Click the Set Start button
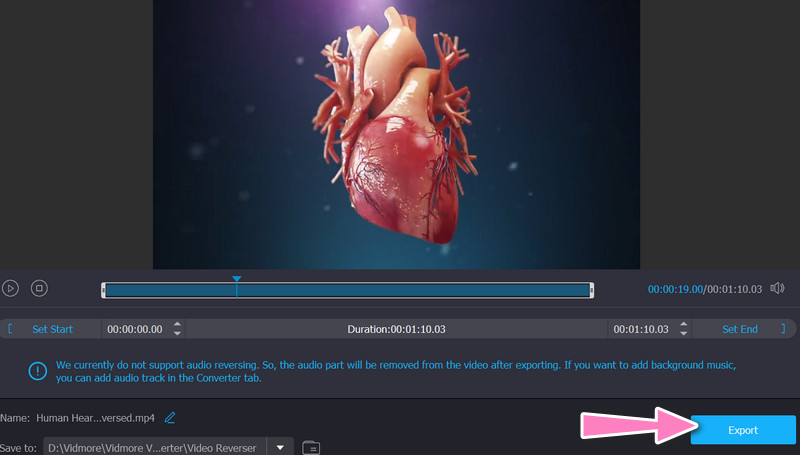Screen dimensions: 800x455 (52, 328)
